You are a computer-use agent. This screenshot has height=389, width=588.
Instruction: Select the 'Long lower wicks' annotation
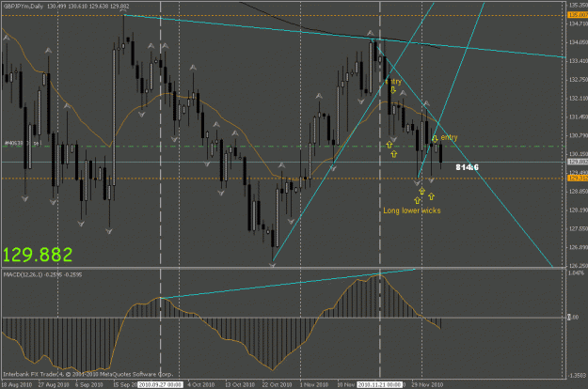pos(412,210)
